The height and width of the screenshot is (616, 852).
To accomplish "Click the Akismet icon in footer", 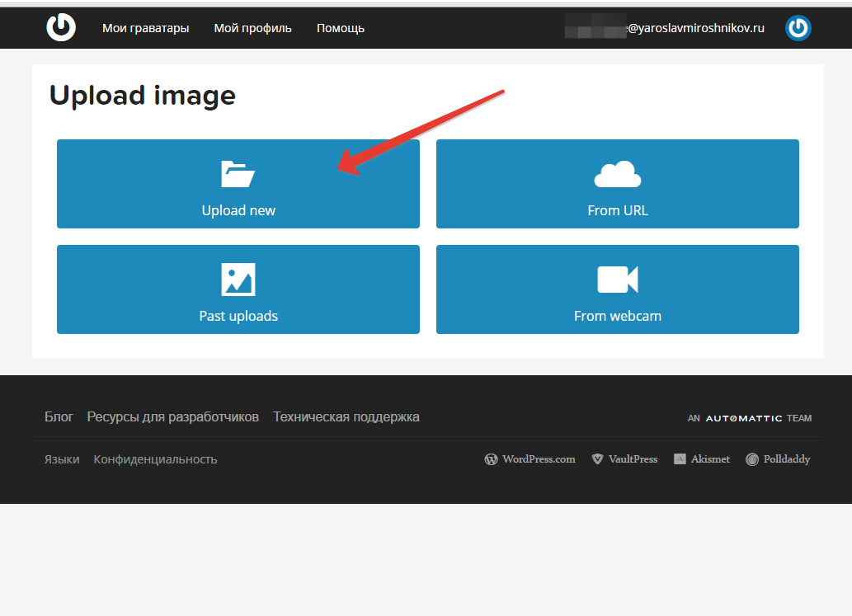I will pos(680,459).
